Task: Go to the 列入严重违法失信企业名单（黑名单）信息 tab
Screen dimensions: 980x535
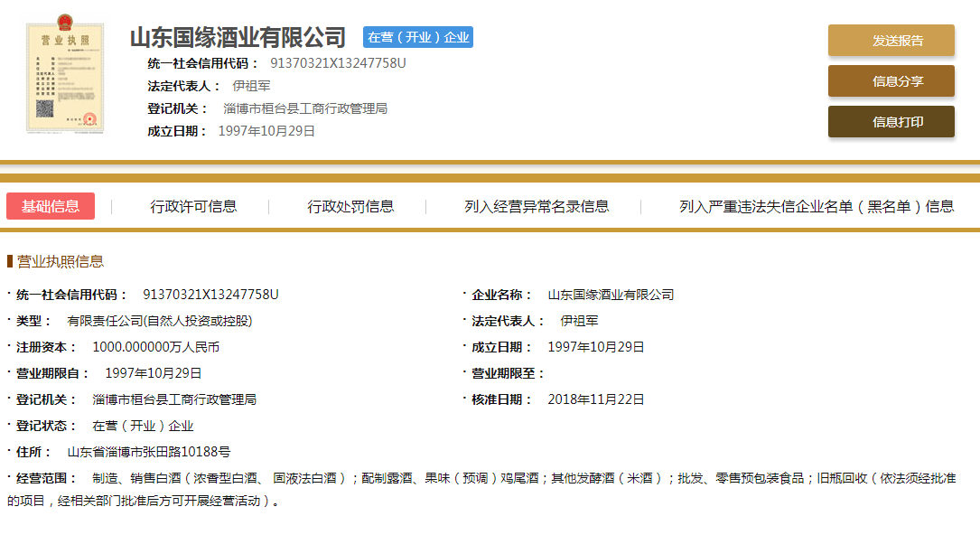Action: (x=817, y=206)
